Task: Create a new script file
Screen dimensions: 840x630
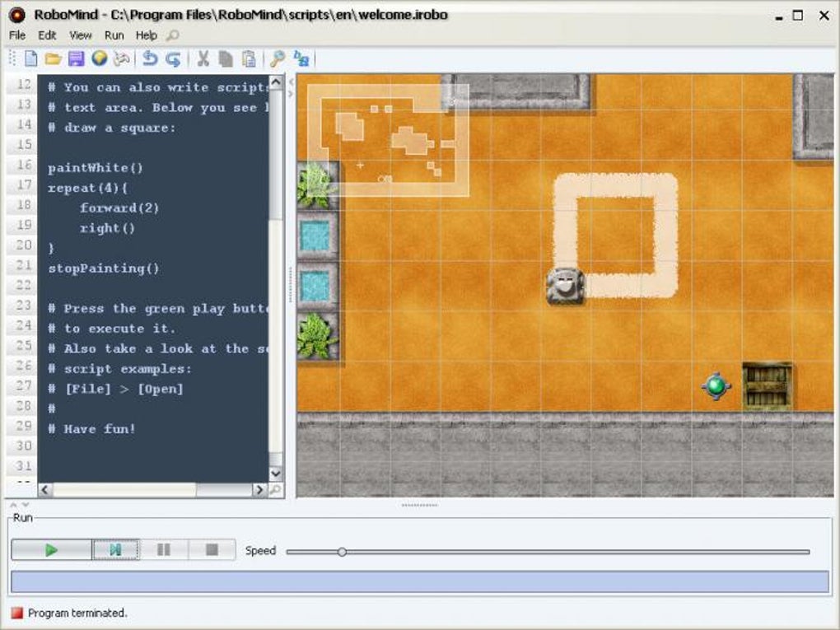Action: point(31,58)
